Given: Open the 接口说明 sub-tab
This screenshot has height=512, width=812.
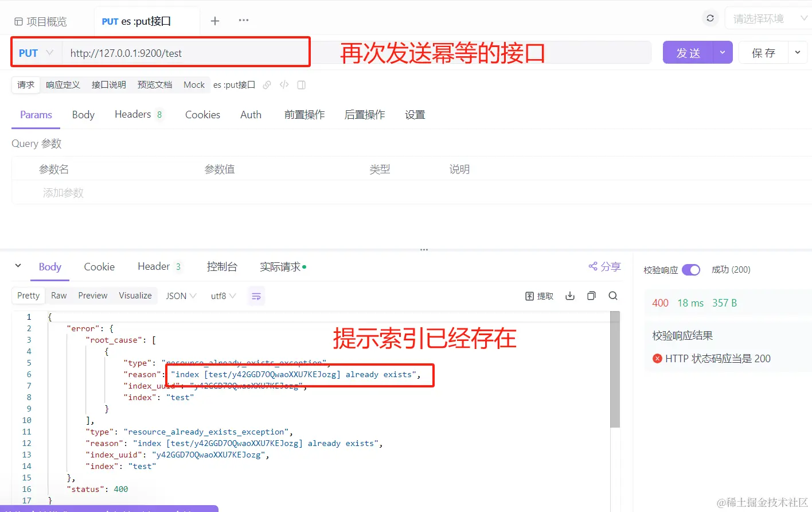Looking at the screenshot, I should click(x=109, y=85).
